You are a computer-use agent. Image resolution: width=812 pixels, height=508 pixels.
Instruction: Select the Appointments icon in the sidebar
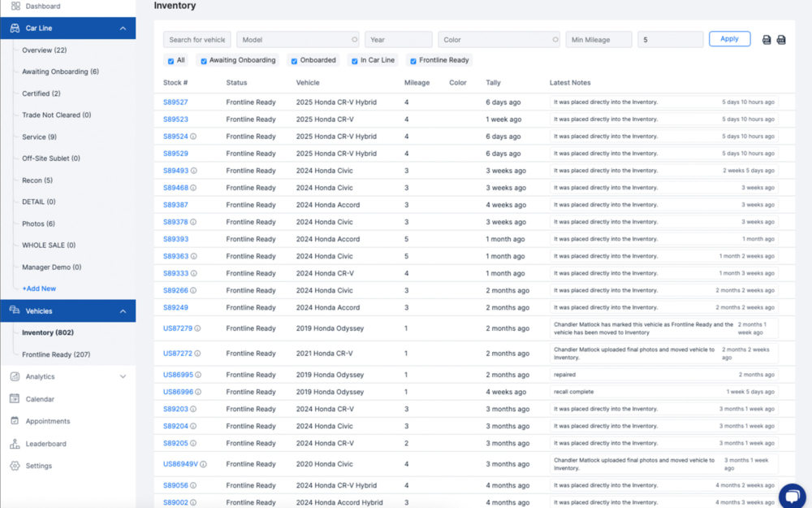16,421
